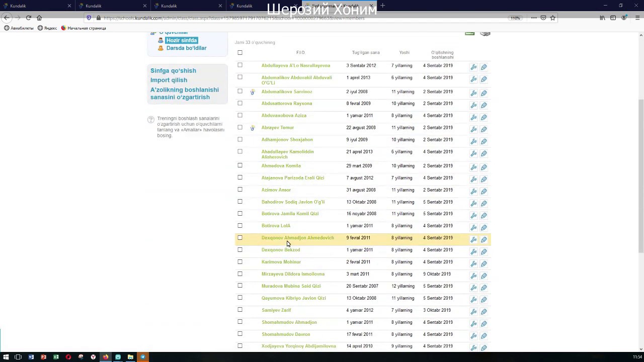This screenshot has height=362, width=644.
Task: Reload the page with browser refresh button
Action: pos(29,18)
